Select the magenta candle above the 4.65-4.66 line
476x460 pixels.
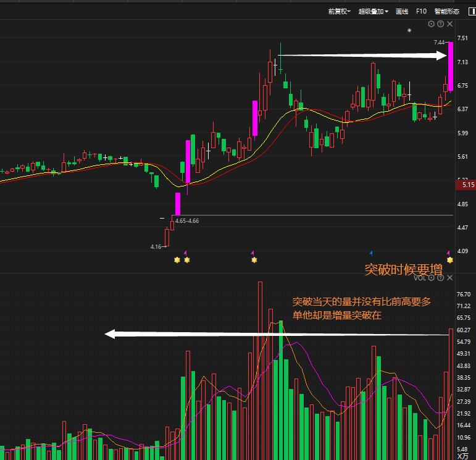(x=178, y=204)
